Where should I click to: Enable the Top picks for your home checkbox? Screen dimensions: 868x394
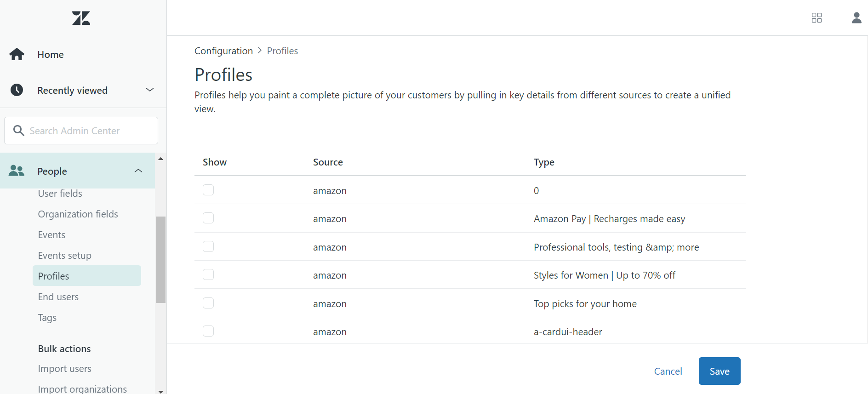[x=208, y=303]
